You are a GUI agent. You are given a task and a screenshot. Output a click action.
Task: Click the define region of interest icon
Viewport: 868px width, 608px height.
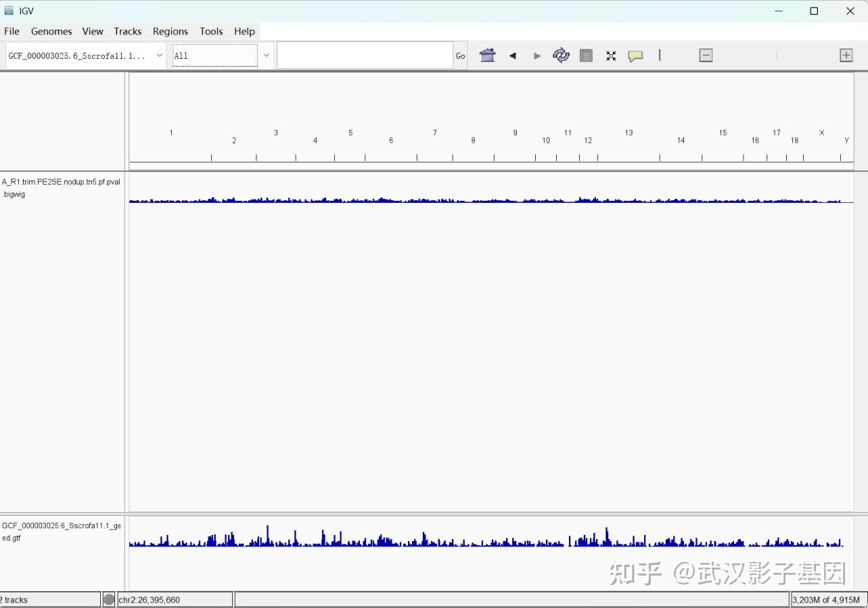(586, 55)
